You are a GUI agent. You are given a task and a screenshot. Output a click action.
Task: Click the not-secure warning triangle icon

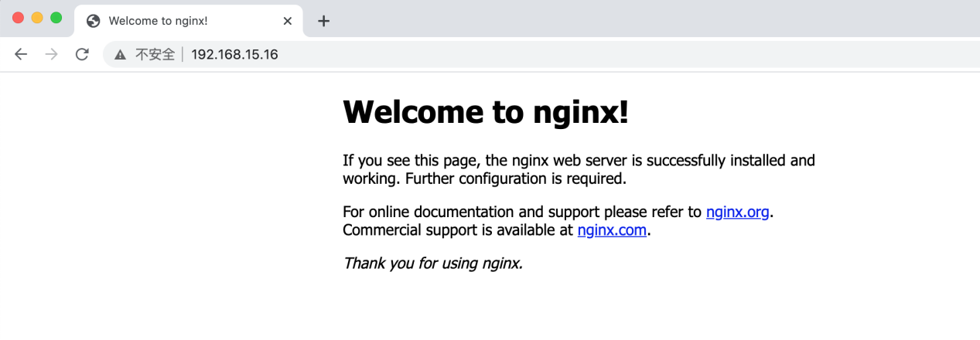tap(120, 55)
